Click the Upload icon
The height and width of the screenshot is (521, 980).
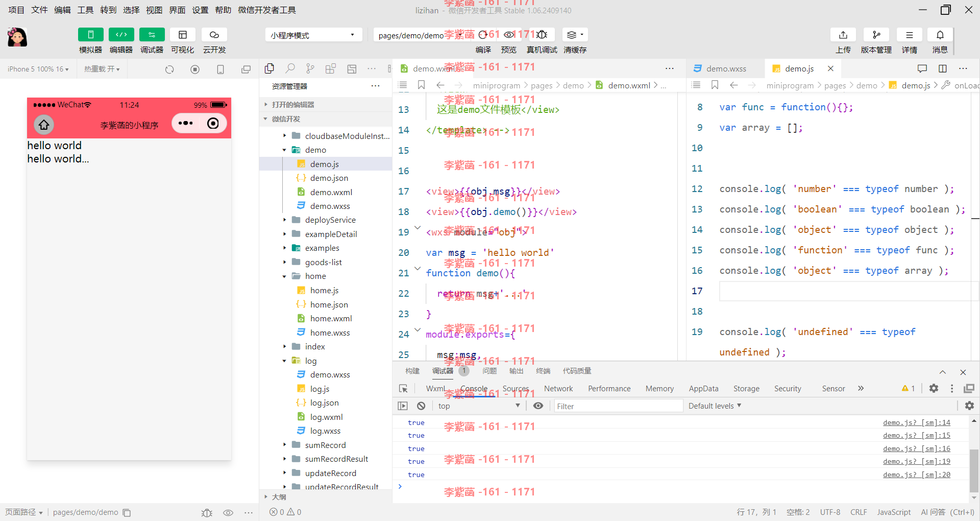(x=843, y=35)
